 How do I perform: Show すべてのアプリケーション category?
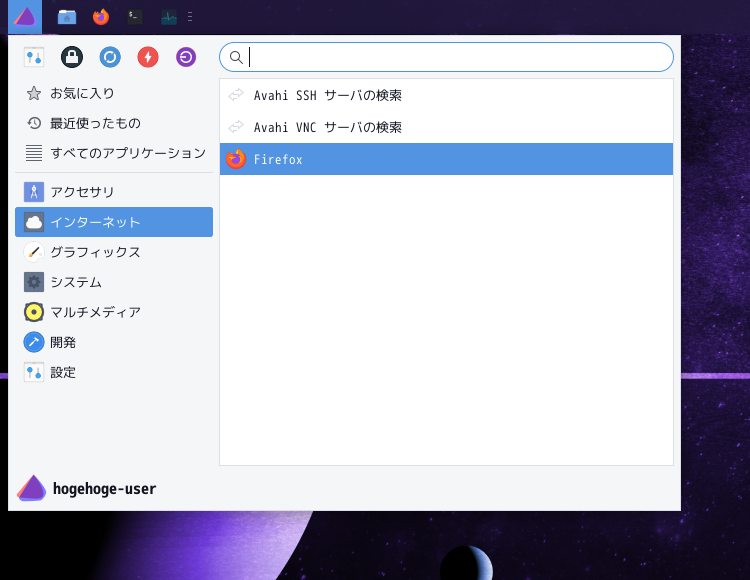114,153
